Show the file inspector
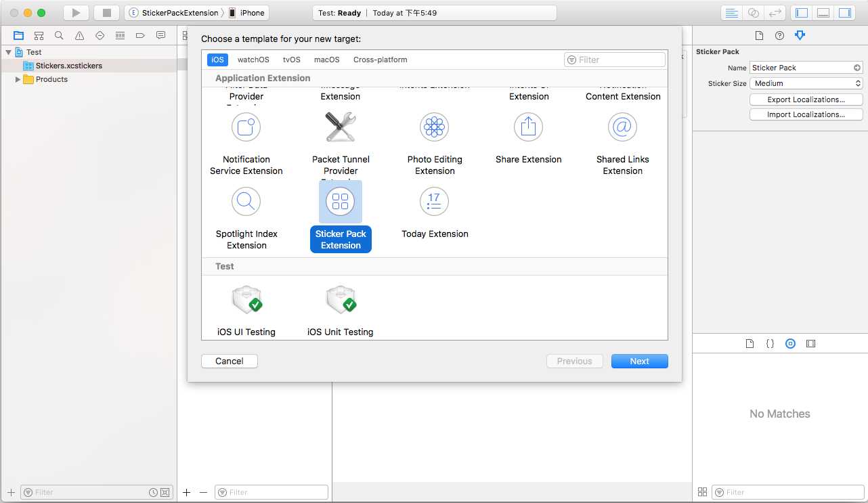The height and width of the screenshot is (503, 868). (759, 35)
